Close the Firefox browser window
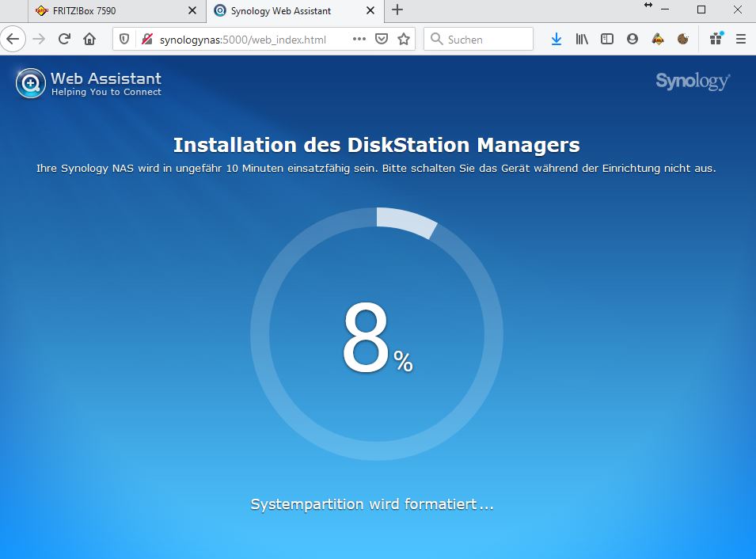 738,10
